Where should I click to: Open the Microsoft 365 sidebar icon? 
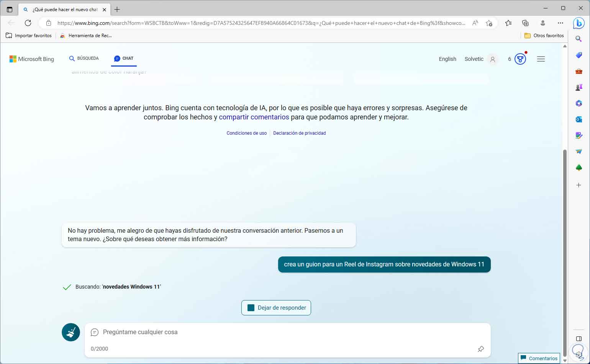579,103
